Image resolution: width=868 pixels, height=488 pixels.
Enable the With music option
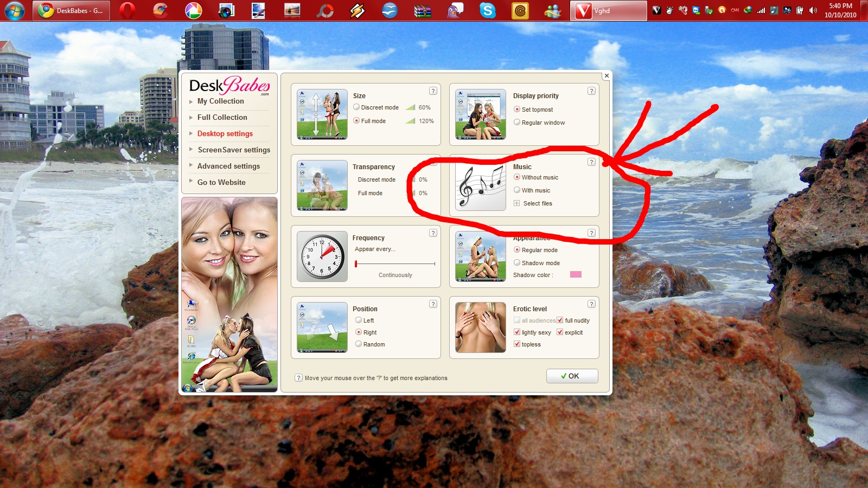(517, 190)
